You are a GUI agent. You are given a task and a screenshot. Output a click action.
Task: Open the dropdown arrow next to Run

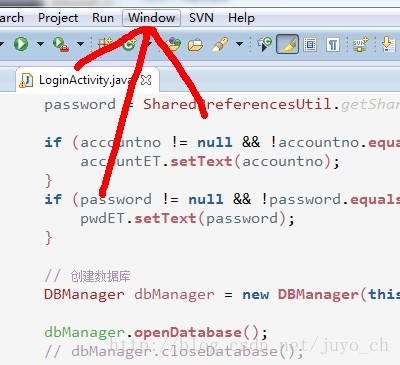(40, 44)
